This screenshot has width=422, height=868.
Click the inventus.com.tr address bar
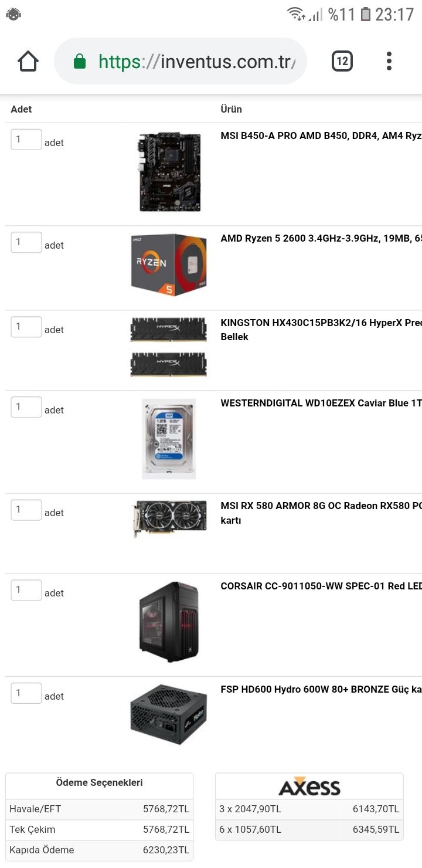coord(181,61)
